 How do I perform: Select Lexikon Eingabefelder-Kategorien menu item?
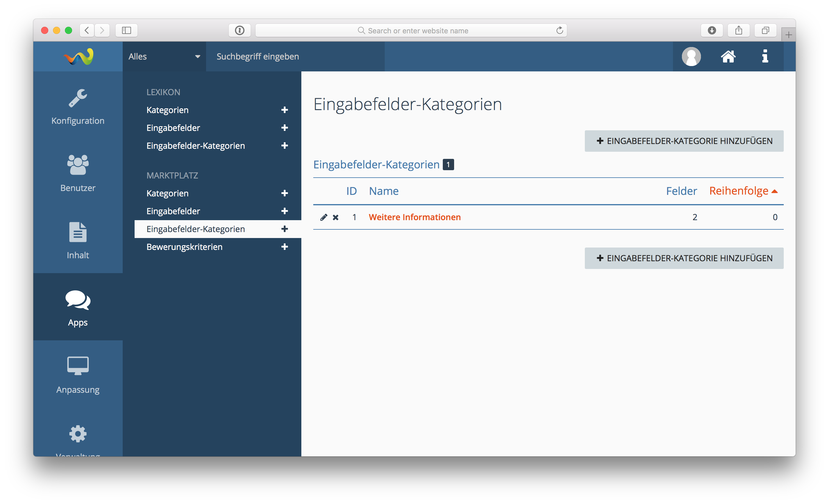click(x=195, y=145)
